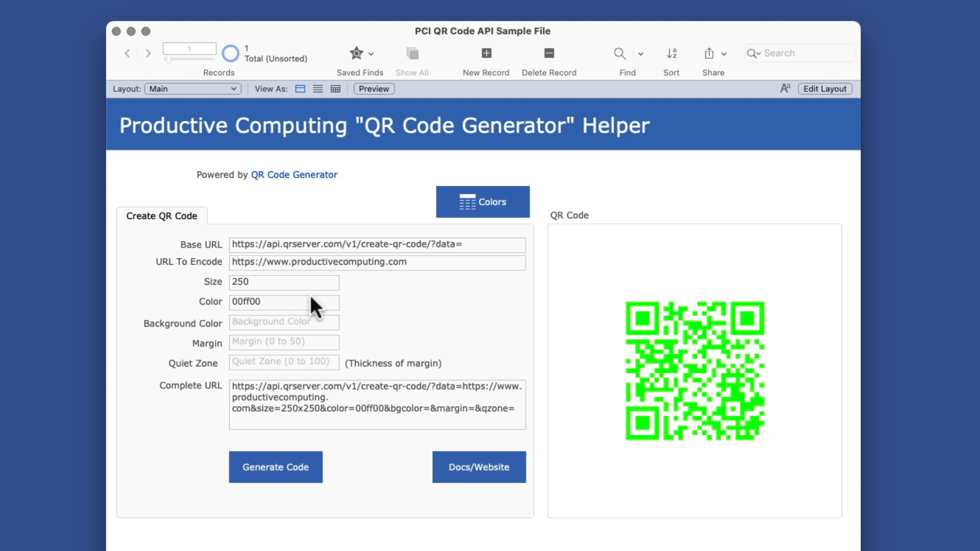Open the Colors panel
The width and height of the screenshot is (980, 551).
click(x=482, y=202)
